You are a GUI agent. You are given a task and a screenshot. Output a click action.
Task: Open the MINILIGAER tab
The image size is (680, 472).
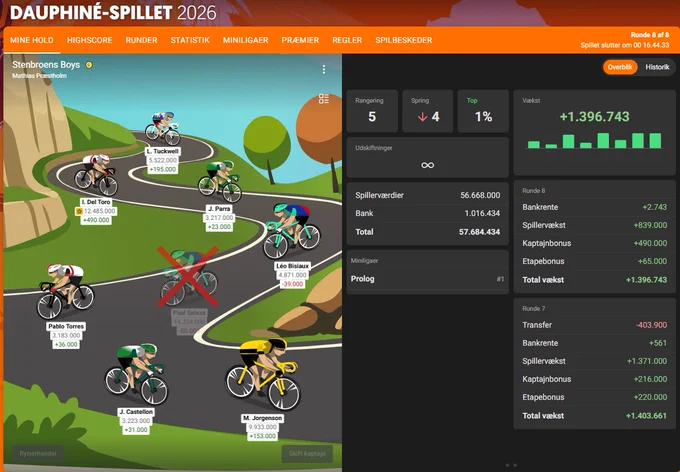245,40
